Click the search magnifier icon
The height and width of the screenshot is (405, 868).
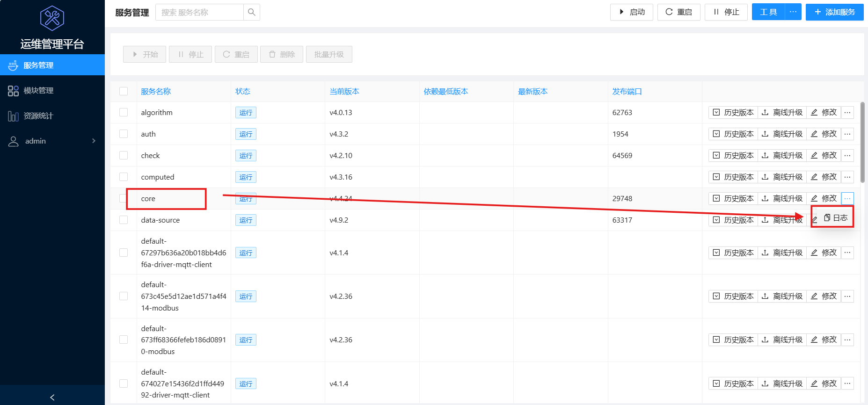tap(251, 12)
